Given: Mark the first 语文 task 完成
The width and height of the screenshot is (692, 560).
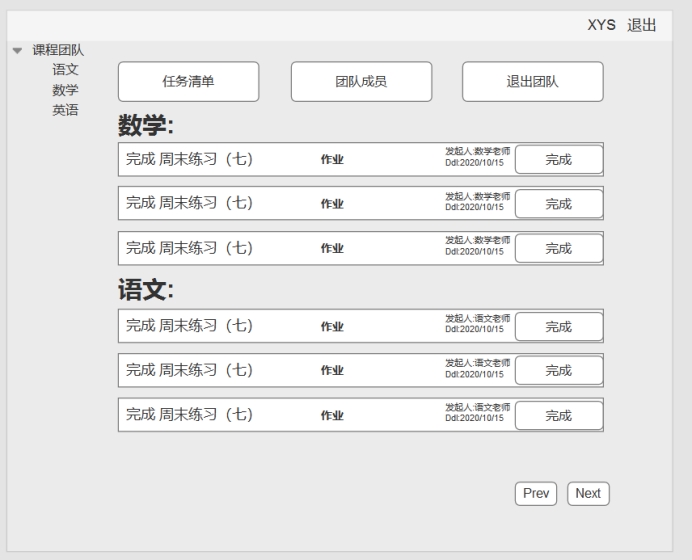Looking at the screenshot, I should [x=559, y=327].
